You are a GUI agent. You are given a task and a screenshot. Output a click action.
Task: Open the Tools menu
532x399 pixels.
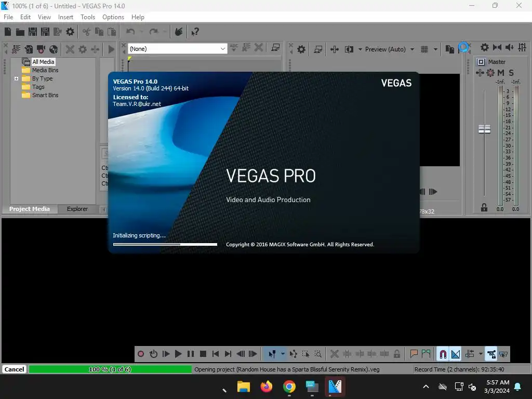[x=88, y=17]
